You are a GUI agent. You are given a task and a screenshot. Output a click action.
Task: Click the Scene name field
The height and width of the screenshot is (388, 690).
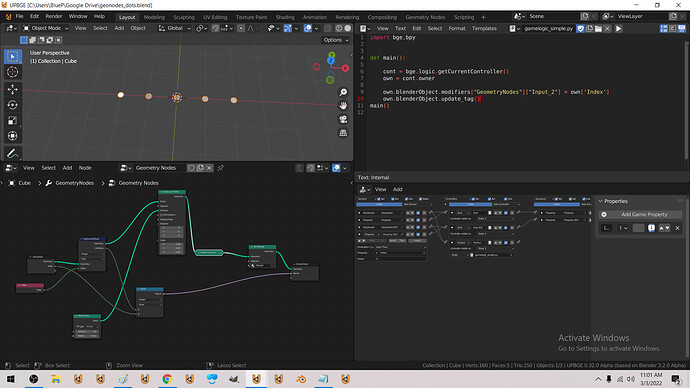[554, 16]
